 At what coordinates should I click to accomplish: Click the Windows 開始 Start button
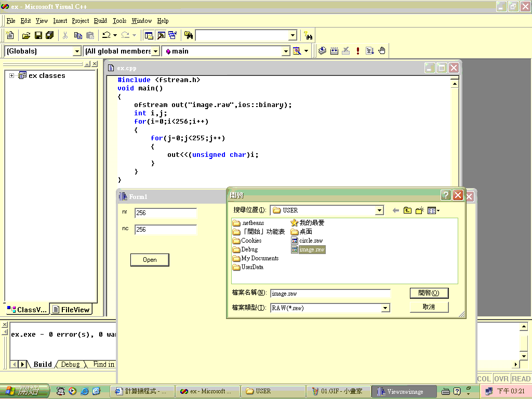24,391
